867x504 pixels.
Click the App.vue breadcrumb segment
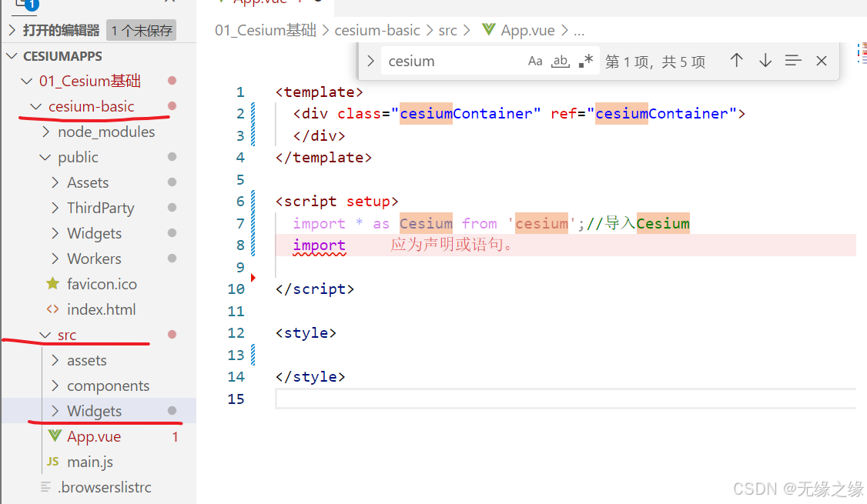(x=527, y=31)
